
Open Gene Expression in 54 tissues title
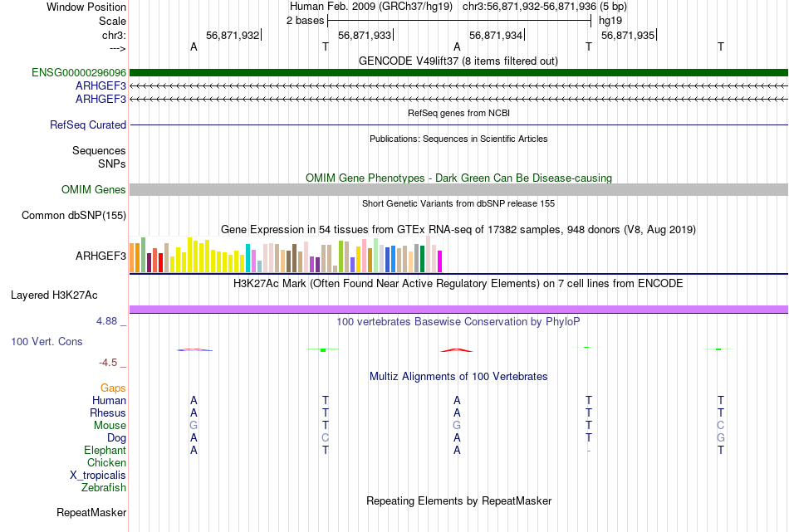pyautogui.click(x=458, y=230)
